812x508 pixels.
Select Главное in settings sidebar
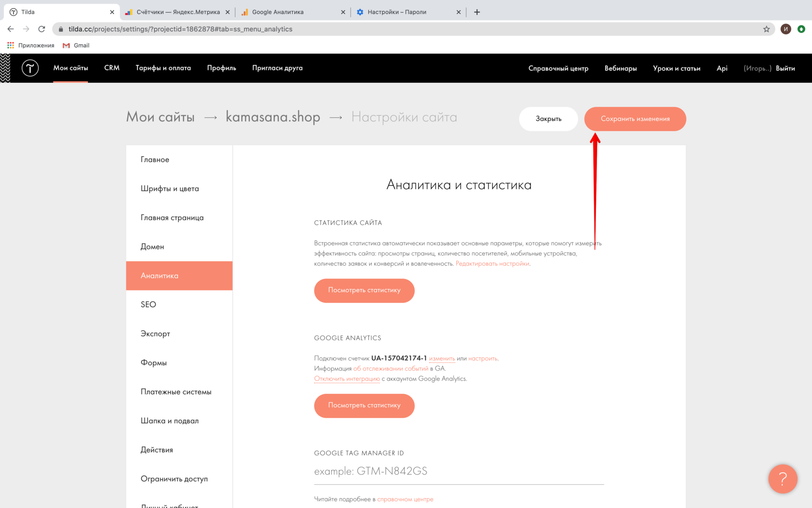click(x=179, y=160)
